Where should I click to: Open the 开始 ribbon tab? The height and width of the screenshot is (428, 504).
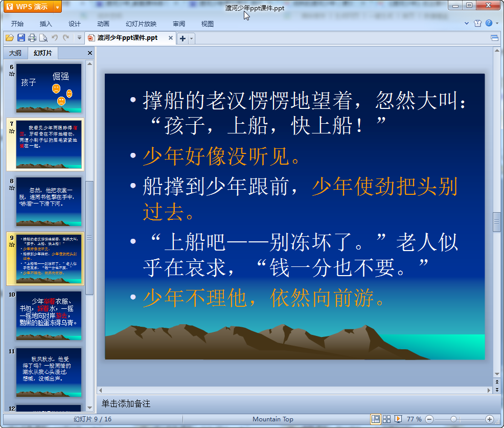pos(17,24)
